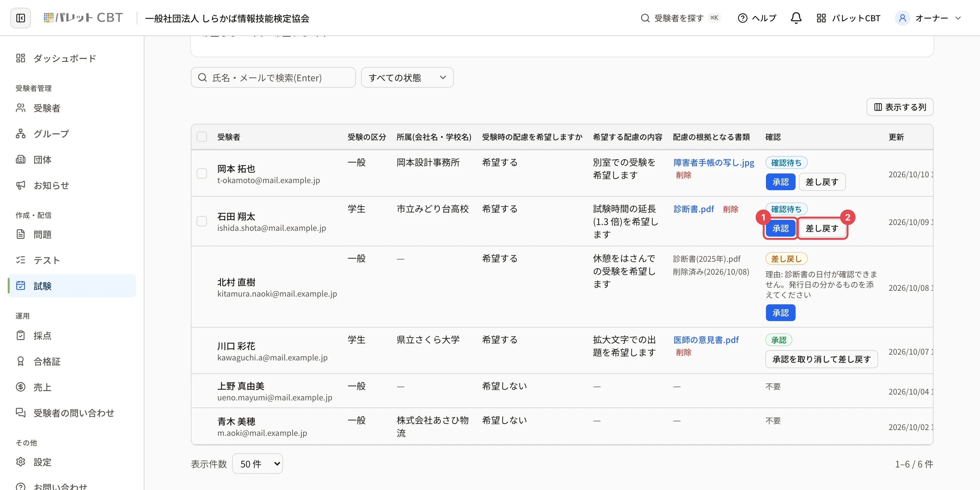
Task: Click 承認 for 北村 直樹
Action: pos(780,313)
